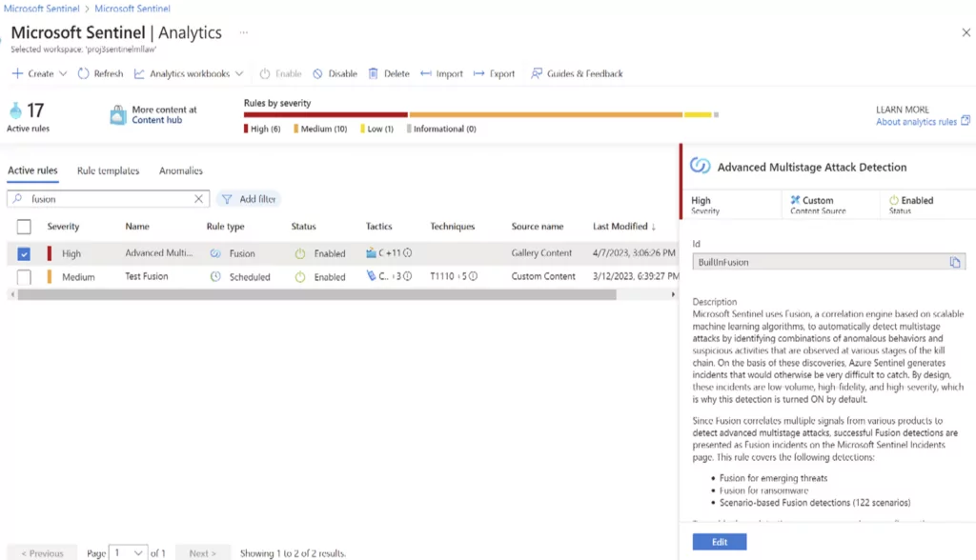Open the Content hub link
The image size is (976, 560).
tap(157, 120)
